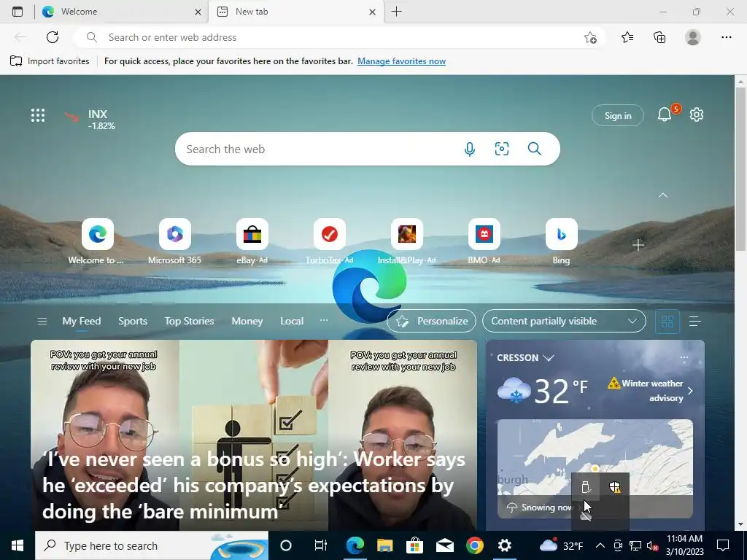Open the INX stock ticker
Image resolution: width=747 pixels, height=560 pixels.
point(90,120)
